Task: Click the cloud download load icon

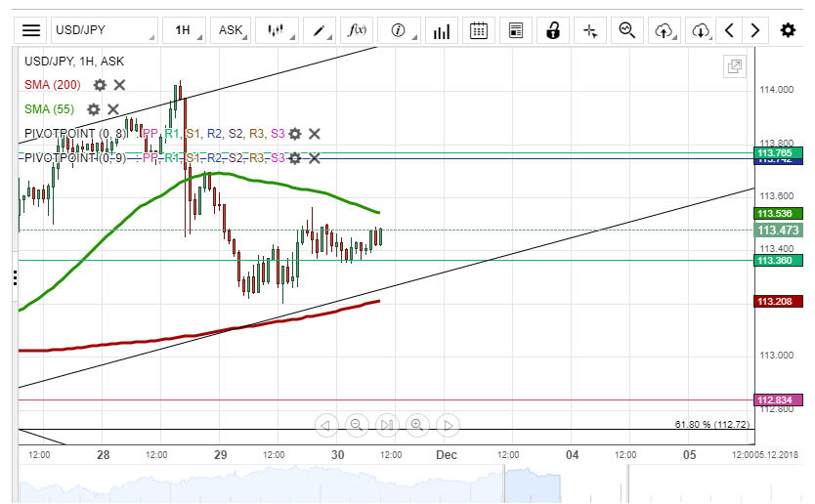Action: pos(700,30)
